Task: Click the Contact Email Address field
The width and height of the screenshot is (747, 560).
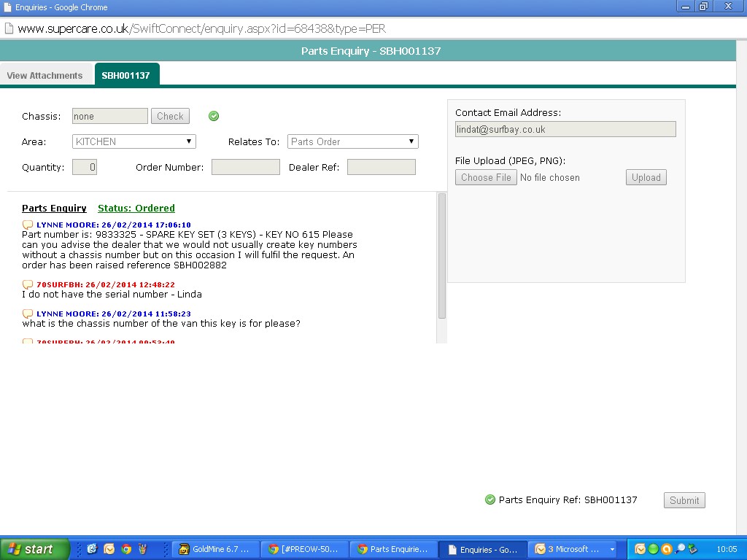Action: point(565,129)
